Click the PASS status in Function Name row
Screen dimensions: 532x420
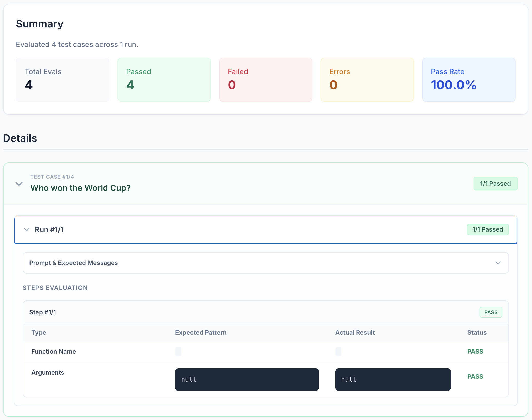[x=475, y=351]
